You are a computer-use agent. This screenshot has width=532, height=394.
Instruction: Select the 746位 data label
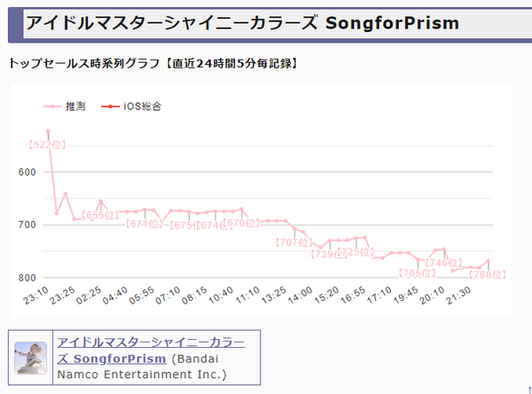(x=444, y=263)
